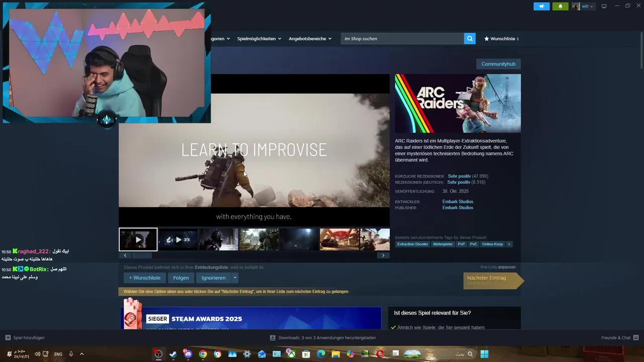Open German reviews 'Sehr positiv' link

tap(459, 182)
